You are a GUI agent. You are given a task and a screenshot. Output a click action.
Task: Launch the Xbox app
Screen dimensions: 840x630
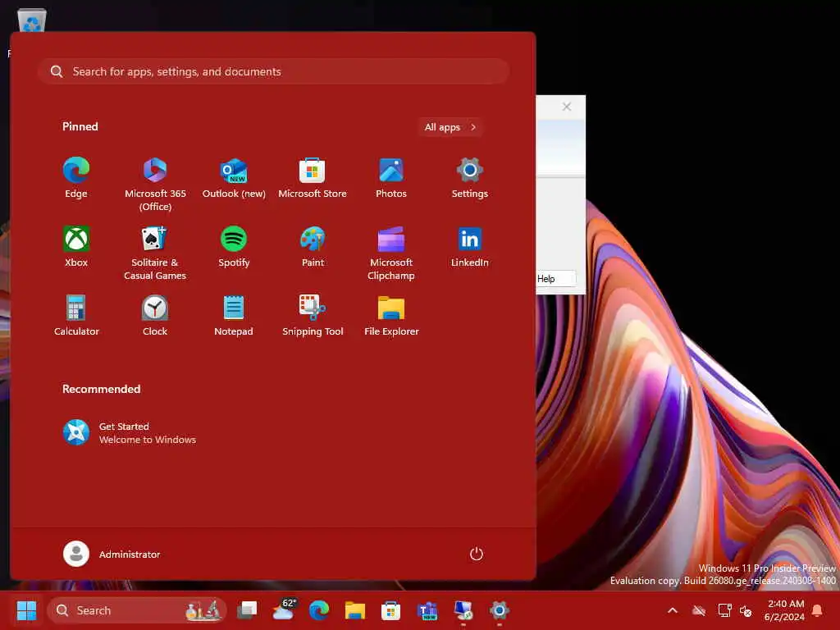(x=76, y=247)
